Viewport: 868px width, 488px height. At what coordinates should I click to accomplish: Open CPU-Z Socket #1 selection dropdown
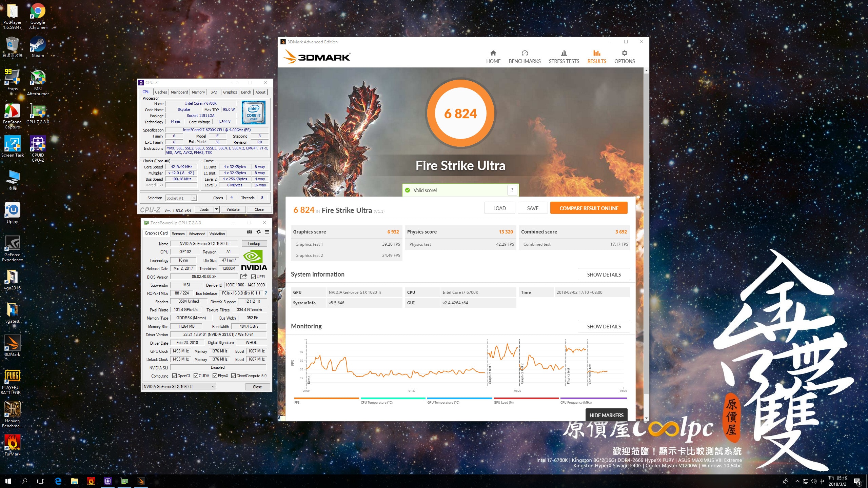pyautogui.click(x=181, y=198)
